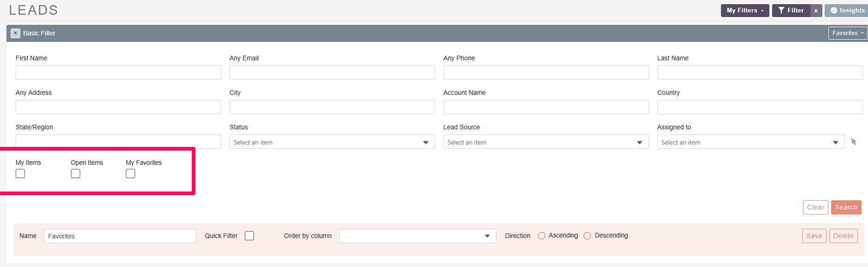Image resolution: width=868 pixels, height=267 pixels.
Task: Focus the Country input field
Action: [760, 107]
